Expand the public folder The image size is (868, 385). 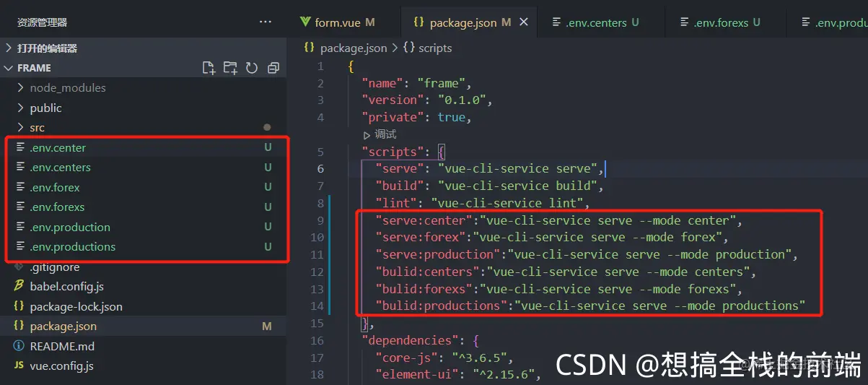[x=20, y=108]
